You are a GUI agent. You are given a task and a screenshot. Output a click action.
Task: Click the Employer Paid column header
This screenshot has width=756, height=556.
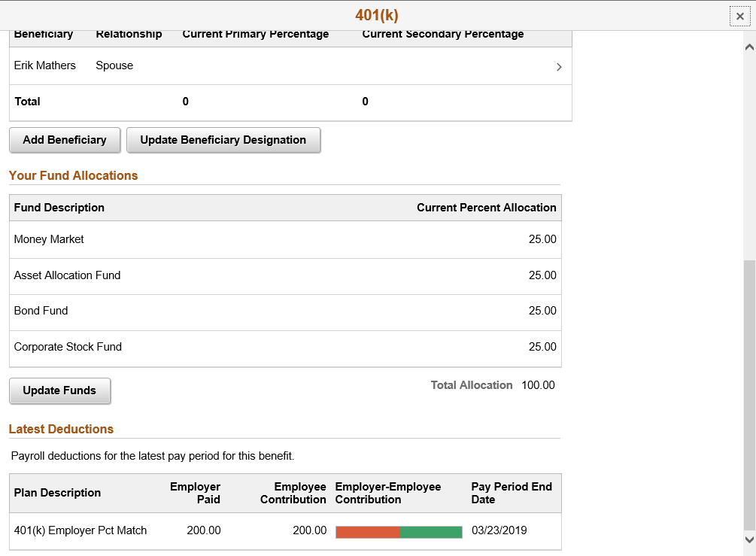pyautogui.click(x=196, y=494)
